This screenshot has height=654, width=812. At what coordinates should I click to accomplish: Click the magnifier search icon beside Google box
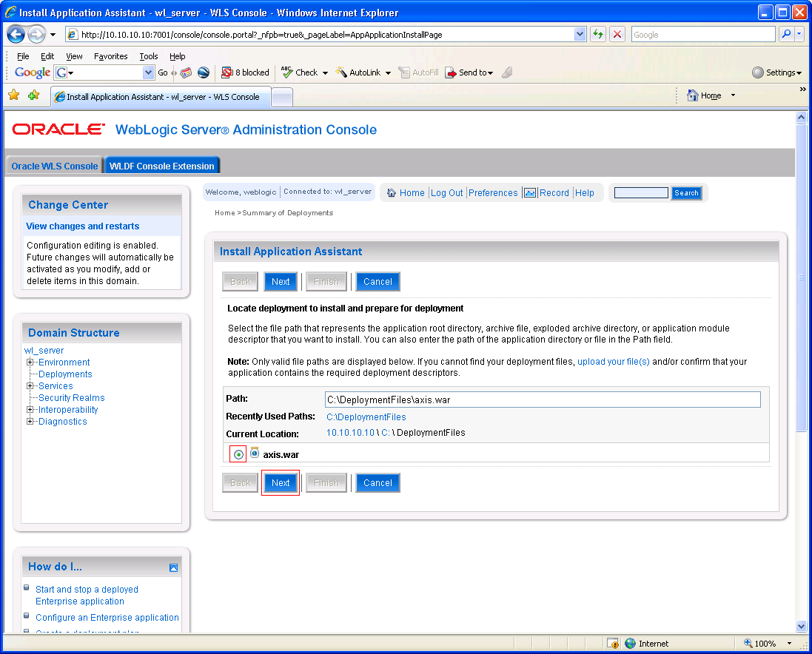coord(786,35)
